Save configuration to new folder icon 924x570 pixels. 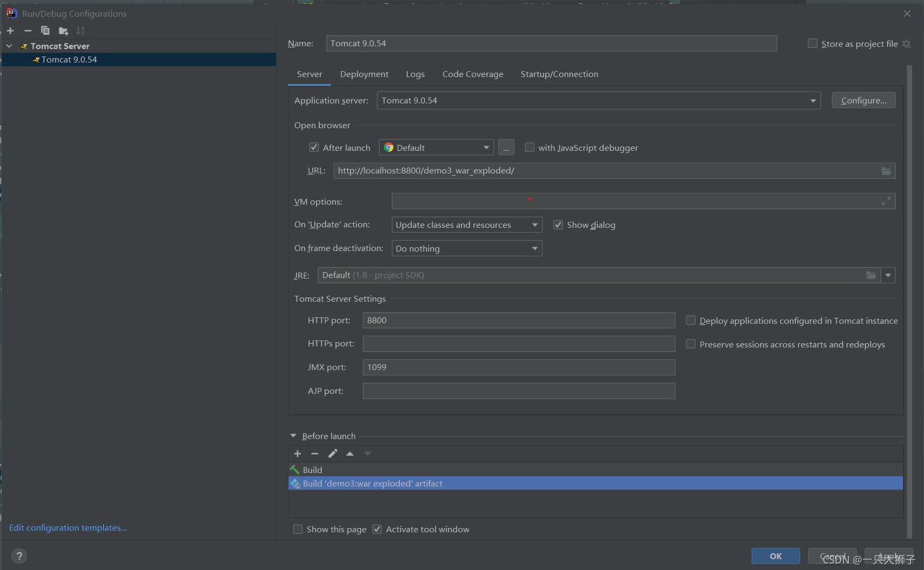[64, 31]
